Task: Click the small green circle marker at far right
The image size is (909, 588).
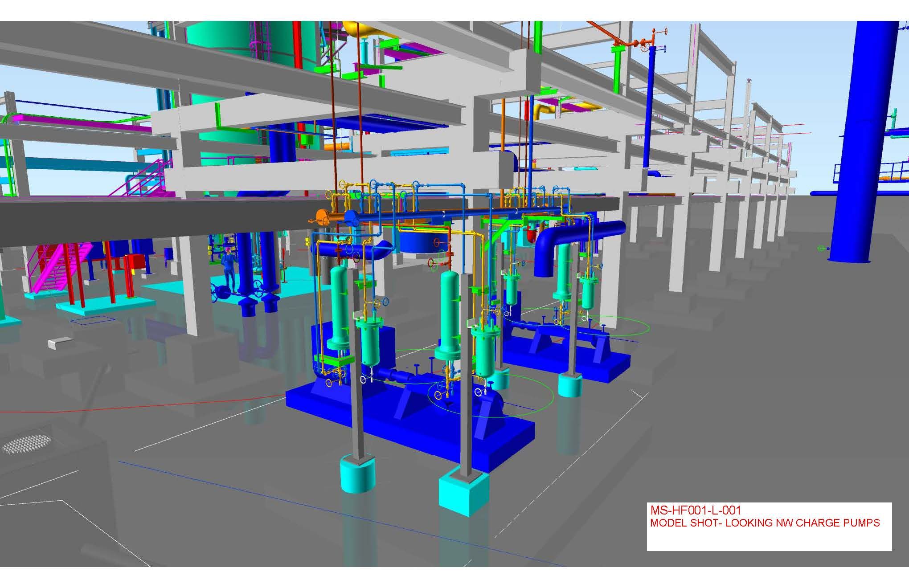Action: pos(821,248)
